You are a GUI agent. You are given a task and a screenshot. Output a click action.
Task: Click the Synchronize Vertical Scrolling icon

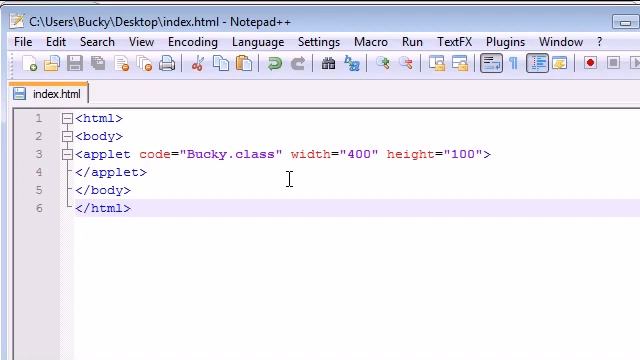(x=437, y=64)
